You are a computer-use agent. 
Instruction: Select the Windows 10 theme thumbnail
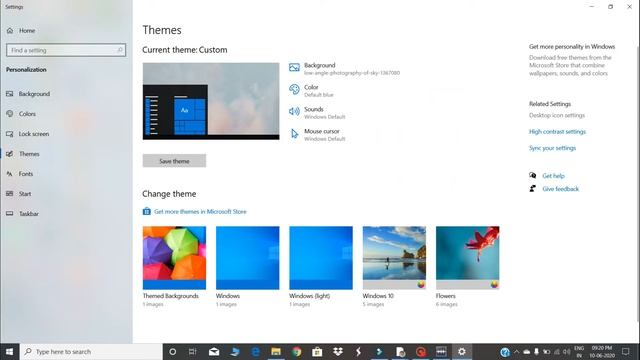(394, 258)
